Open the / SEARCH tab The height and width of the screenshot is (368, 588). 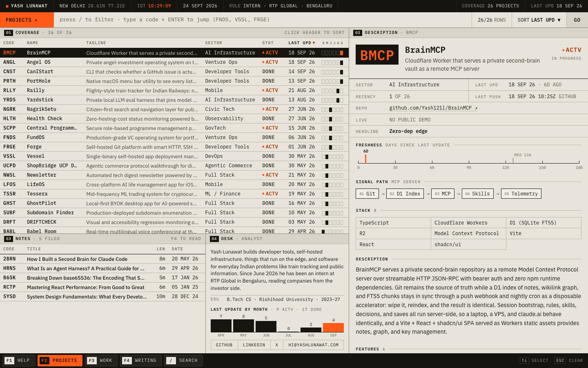tap(183, 361)
